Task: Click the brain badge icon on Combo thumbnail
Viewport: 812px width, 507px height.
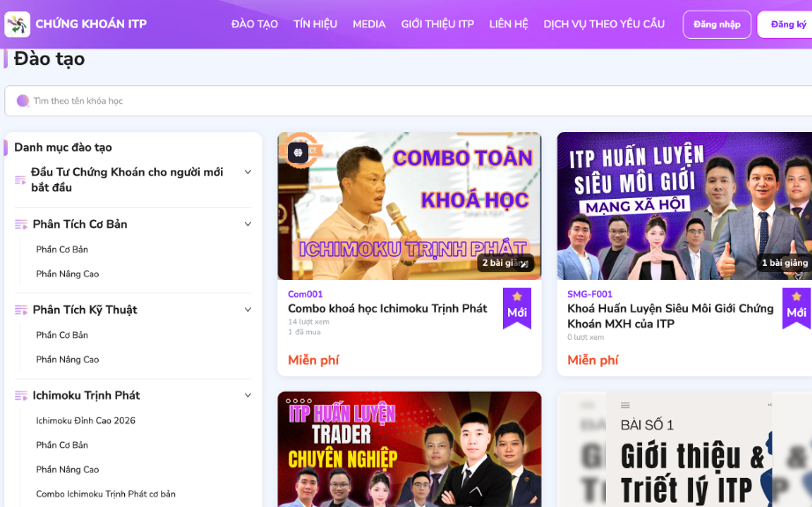Action: (298, 152)
